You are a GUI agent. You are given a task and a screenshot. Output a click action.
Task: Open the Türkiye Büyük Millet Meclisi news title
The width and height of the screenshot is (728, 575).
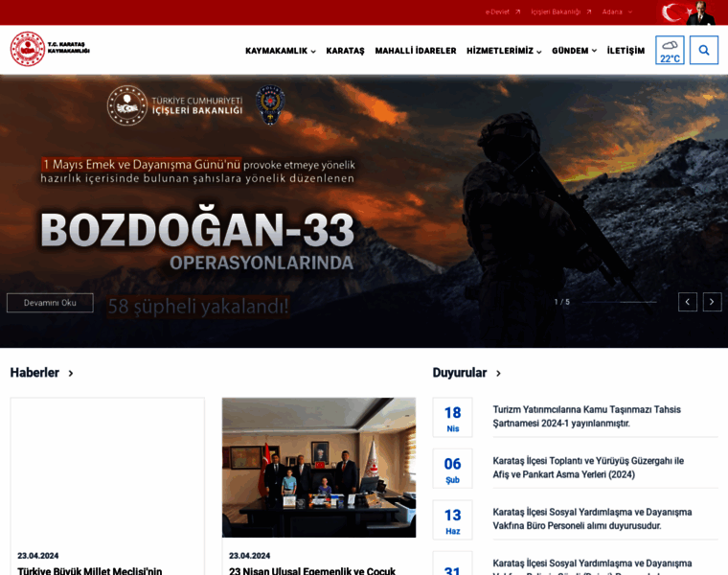[90, 570]
